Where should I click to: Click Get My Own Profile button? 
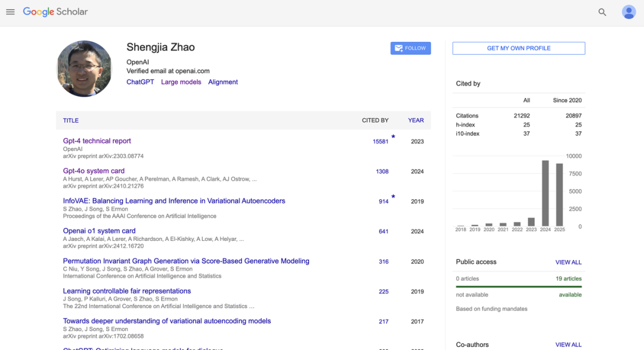tap(518, 48)
